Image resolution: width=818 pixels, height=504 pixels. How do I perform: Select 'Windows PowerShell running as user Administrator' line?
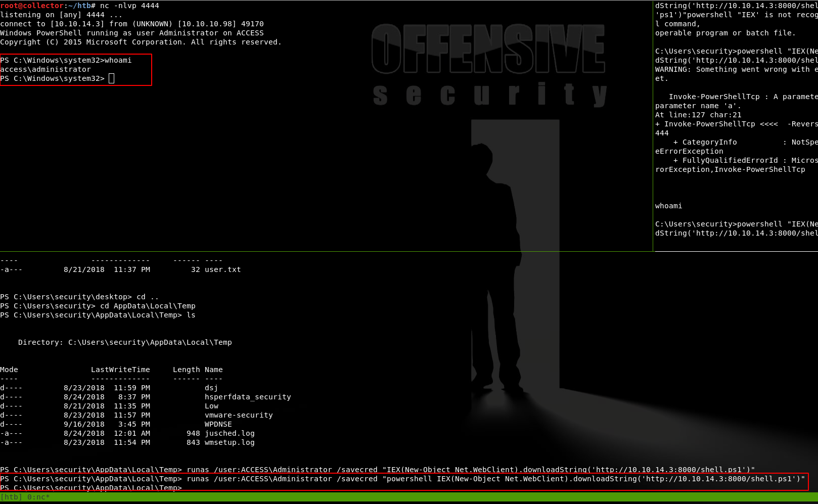pos(132,33)
